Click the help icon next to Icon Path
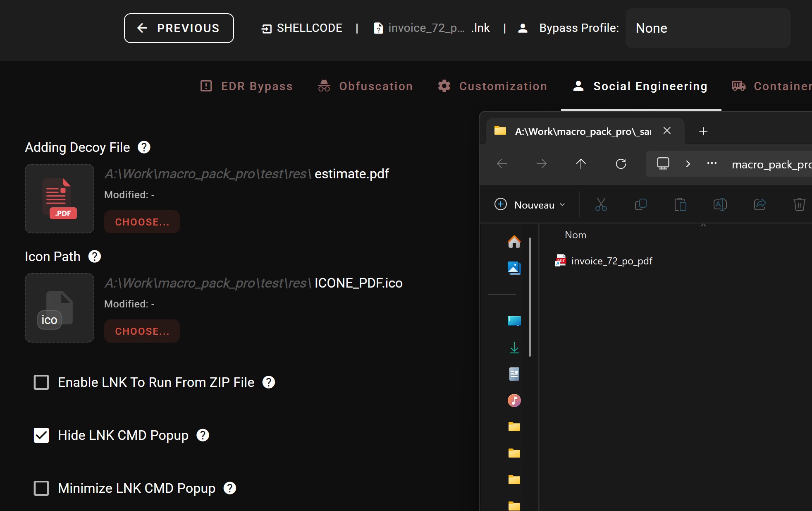This screenshot has height=511, width=812. (x=95, y=257)
